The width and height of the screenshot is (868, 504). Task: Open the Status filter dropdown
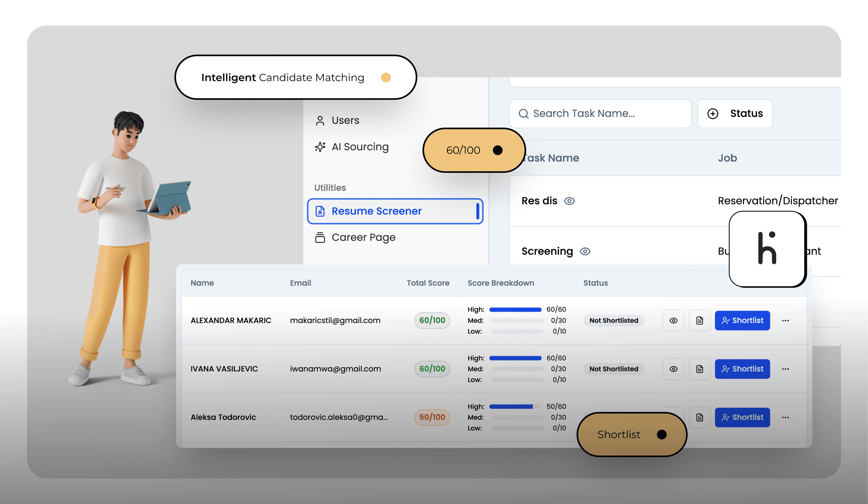(x=735, y=114)
